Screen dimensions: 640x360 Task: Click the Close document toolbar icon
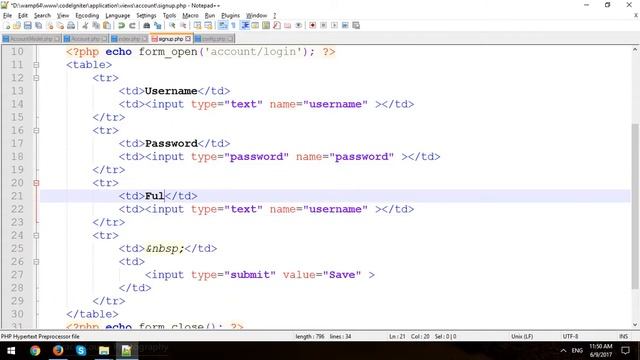coord(50,25)
